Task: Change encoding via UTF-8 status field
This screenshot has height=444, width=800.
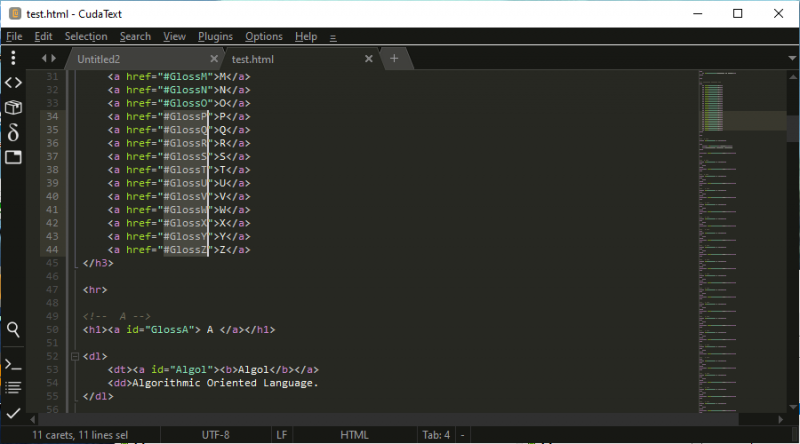Action: coord(215,435)
